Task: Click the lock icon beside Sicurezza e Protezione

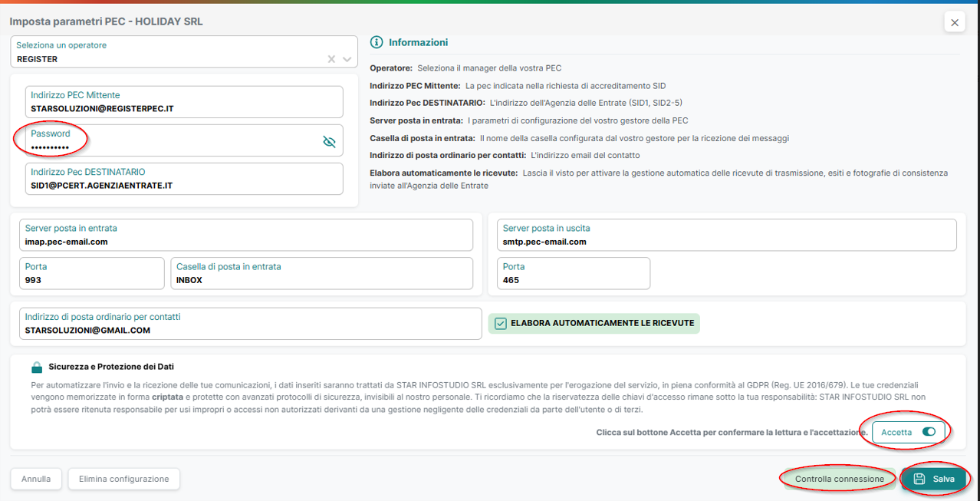Action: point(37,368)
